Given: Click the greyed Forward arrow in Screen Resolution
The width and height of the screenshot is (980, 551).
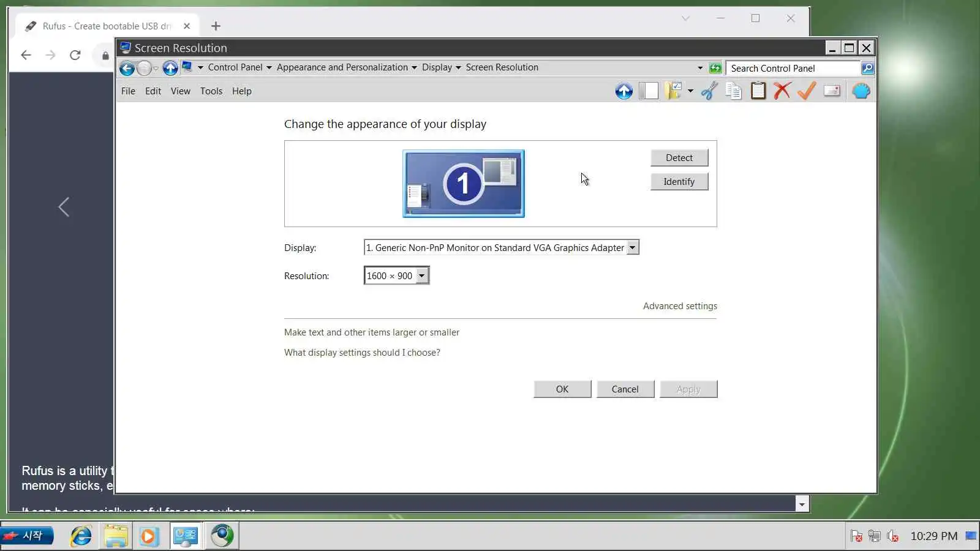Looking at the screenshot, I should click(144, 68).
